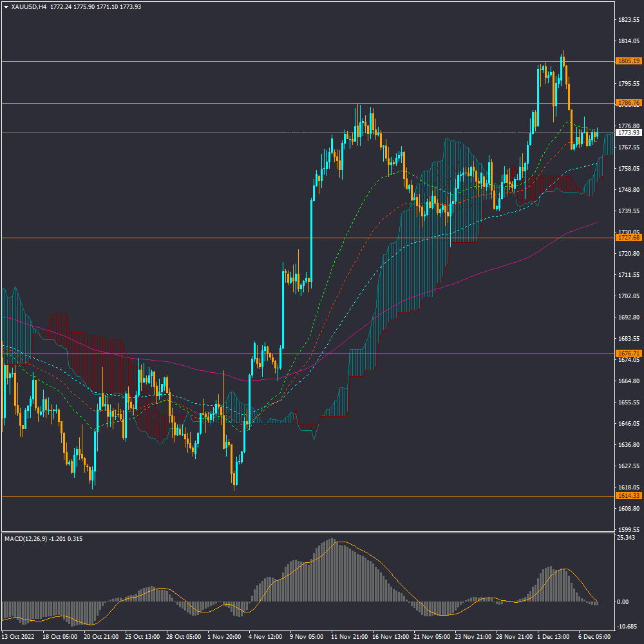
Task: Select the 1727.68 price level tag
Action: [x=628, y=238]
